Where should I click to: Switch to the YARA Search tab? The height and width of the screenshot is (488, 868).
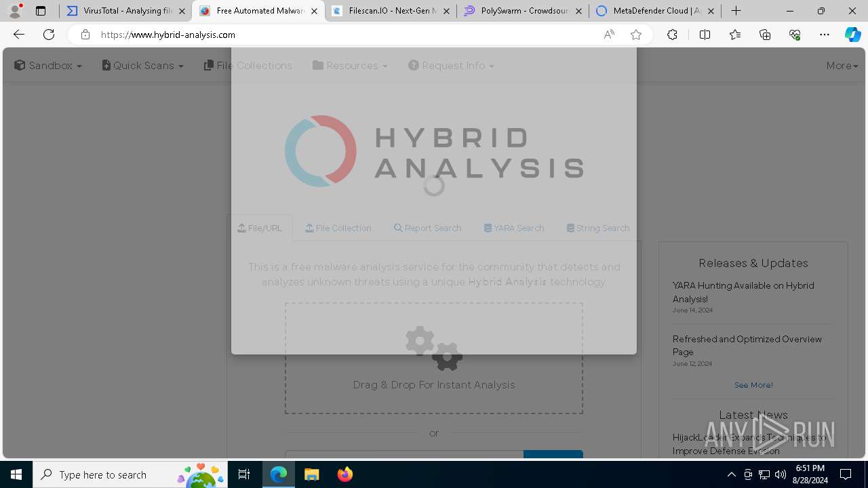514,228
